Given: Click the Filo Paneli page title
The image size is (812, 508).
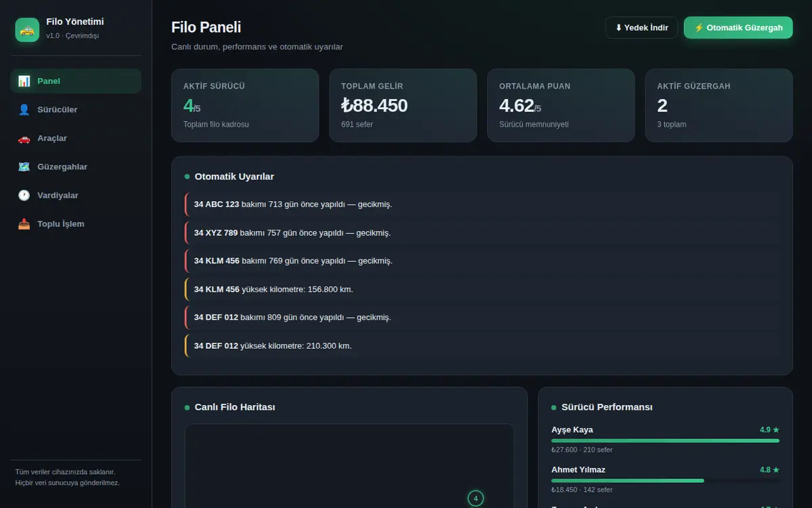Looking at the screenshot, I should pos(206,28).
